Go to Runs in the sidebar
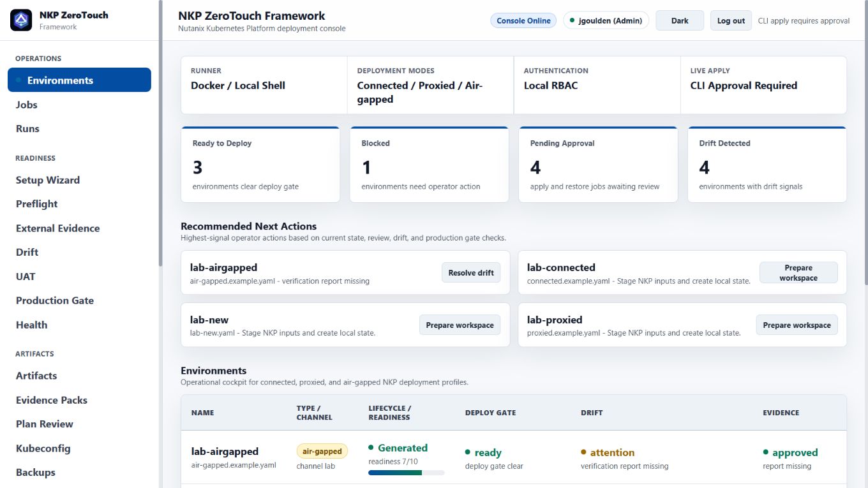This screenshot has width=868, height=488. click(27, 128)
